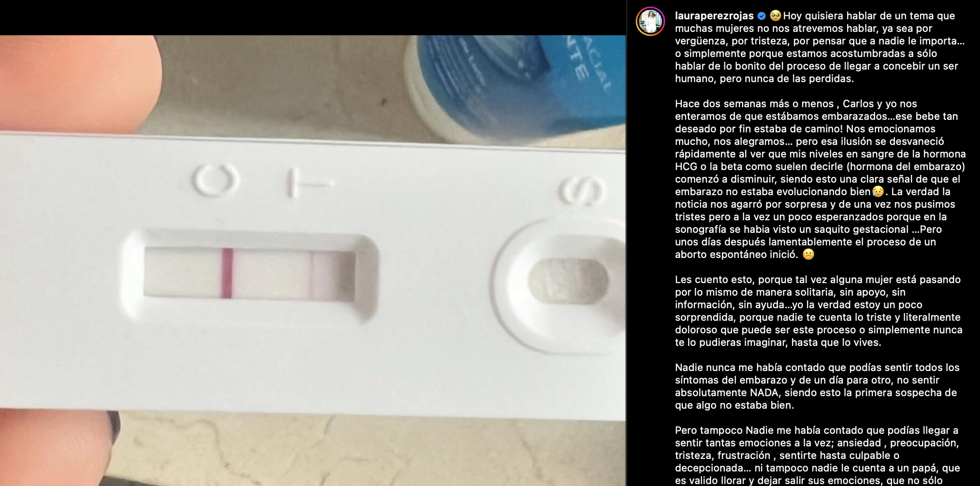Click the blue verified badge

tap(762, 16)
